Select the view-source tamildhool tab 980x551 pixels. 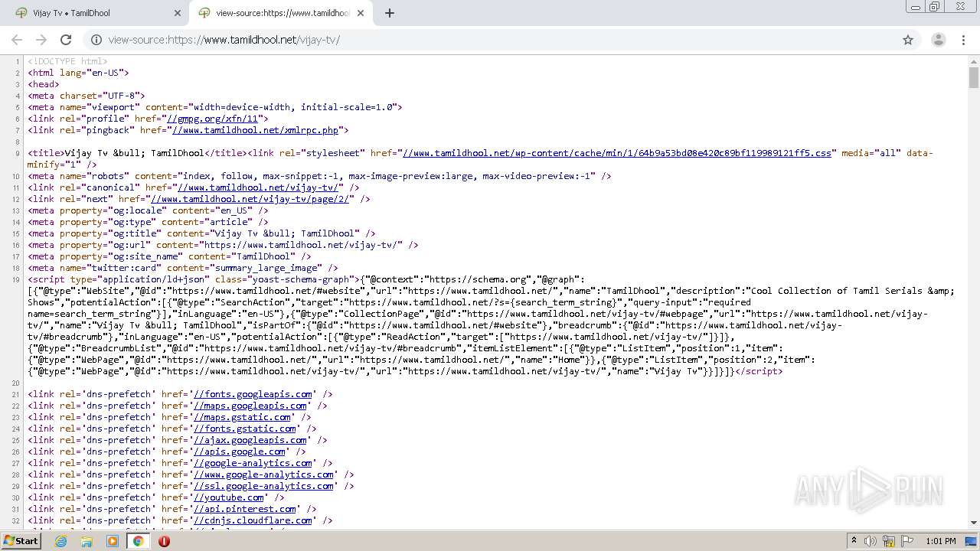click(x=280, y=13)
